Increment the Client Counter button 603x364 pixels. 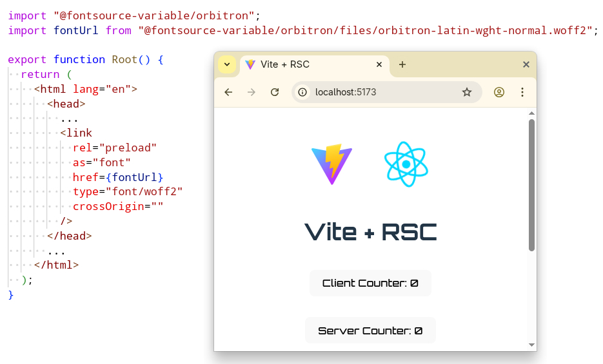pos(370,283)
